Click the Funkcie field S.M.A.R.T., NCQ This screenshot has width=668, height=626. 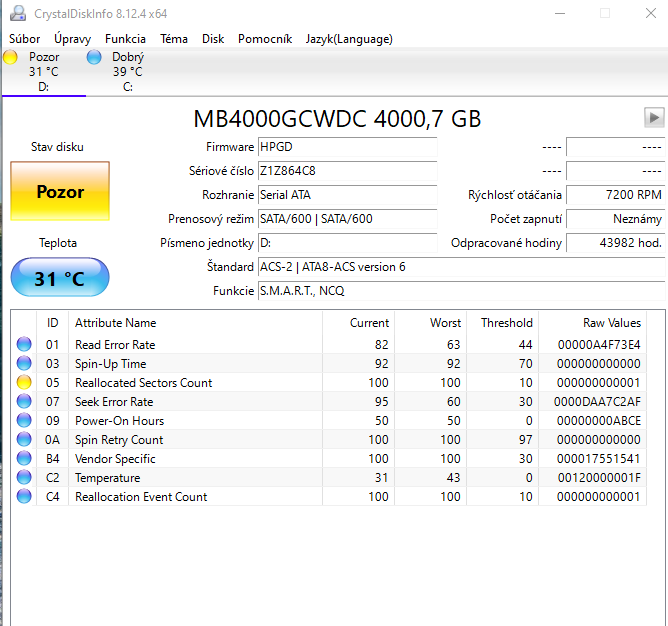coord(461,291)
